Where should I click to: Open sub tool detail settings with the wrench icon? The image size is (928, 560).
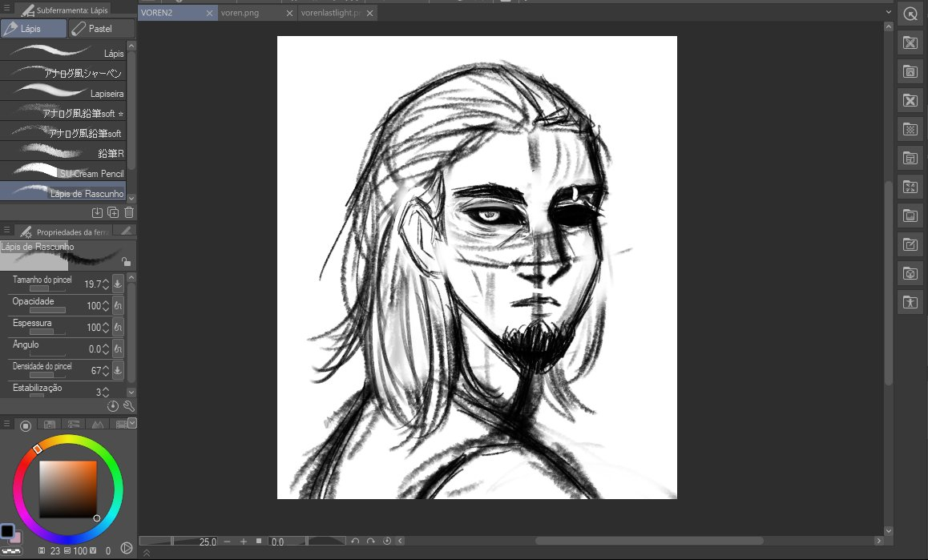(128, 406)
